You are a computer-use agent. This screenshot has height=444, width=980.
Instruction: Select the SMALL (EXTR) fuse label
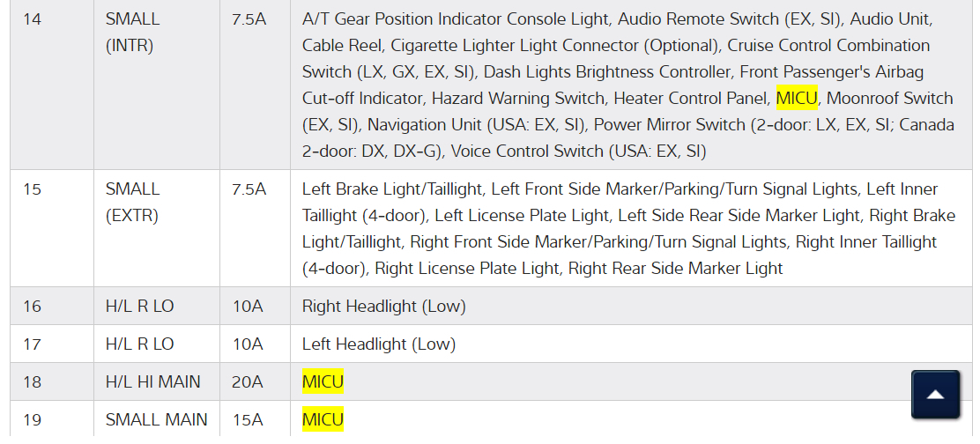click(x=132, y=202)
